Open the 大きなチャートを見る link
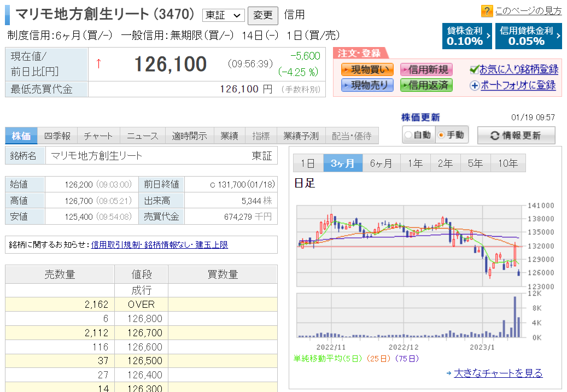This screenshot has height=392, width=567. tap(498, 373)
